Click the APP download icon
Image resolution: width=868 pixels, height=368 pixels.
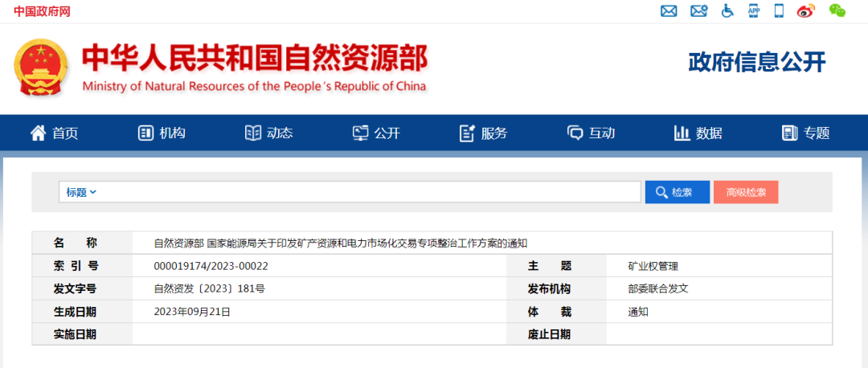pos(754,11)
